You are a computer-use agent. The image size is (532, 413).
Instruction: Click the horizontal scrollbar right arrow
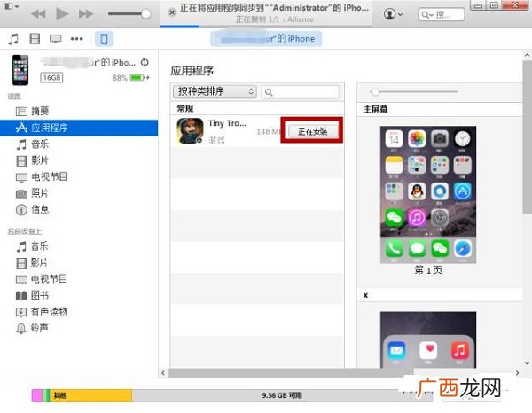[517, 373]
